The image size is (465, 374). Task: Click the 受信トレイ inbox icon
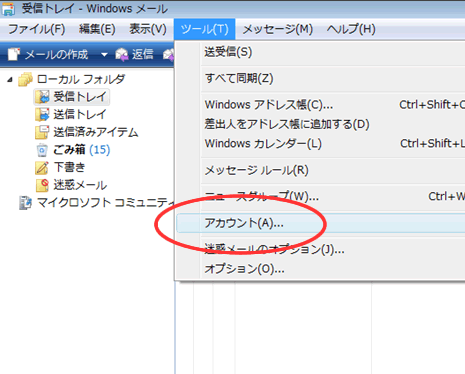(x=42, y=97)
